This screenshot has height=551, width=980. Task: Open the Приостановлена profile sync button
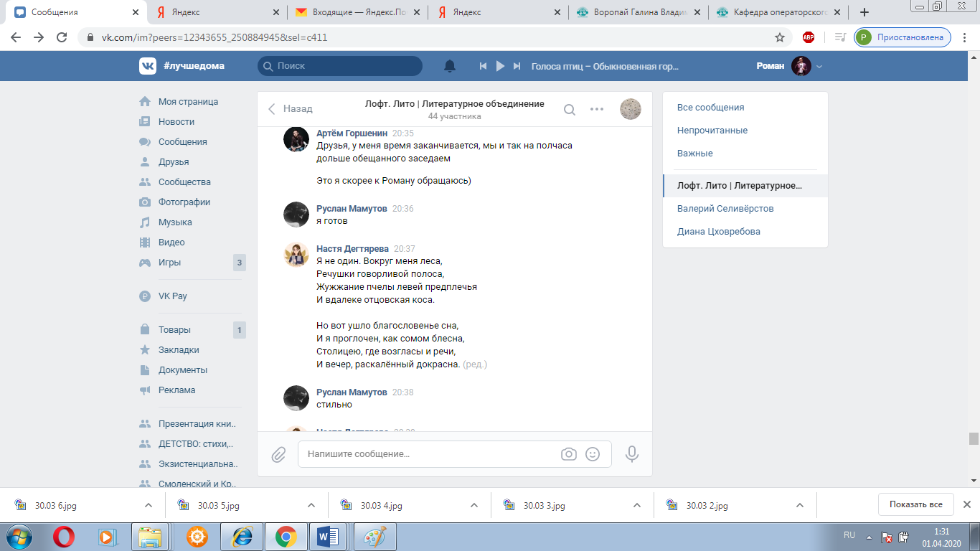pyautogui.click(x=903, y=37)
